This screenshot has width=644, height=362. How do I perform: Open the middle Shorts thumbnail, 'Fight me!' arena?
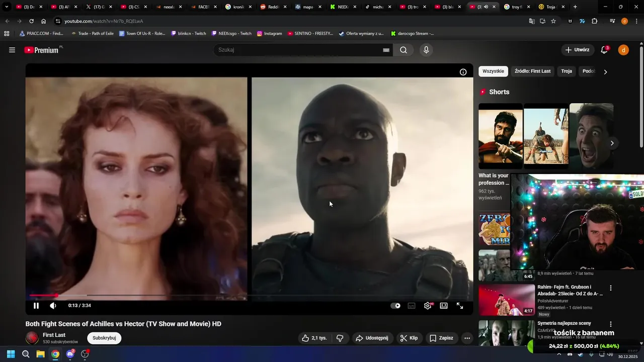[x=546, y=136]
